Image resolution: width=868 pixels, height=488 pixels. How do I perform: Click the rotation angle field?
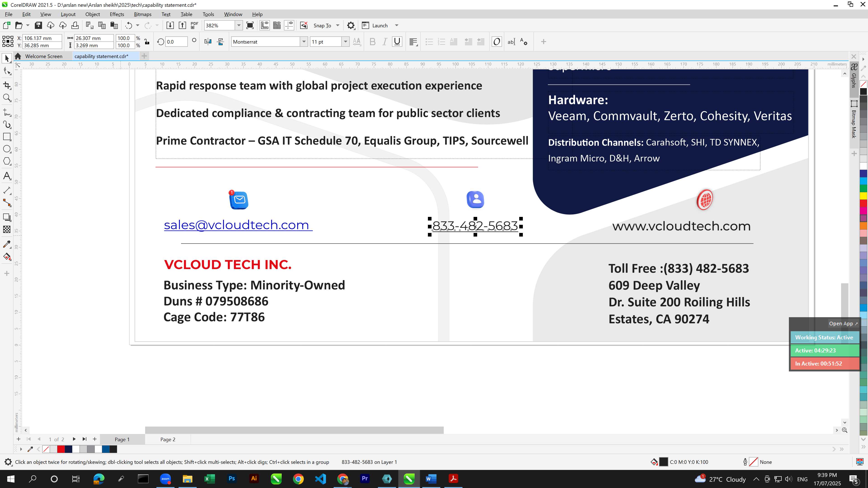click(176, 42)
